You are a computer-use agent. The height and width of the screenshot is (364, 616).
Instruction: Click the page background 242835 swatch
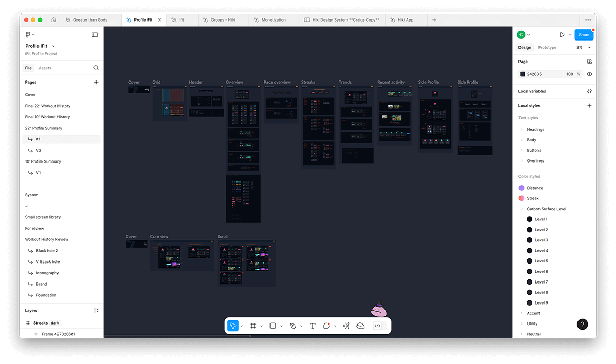coord(523,74)
